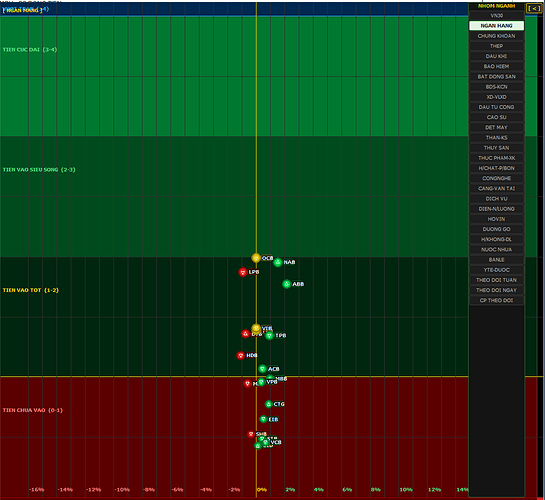Click the red SHB stock marker
The width and height of the screenshot is (545, 500).
tap(251, 434)
